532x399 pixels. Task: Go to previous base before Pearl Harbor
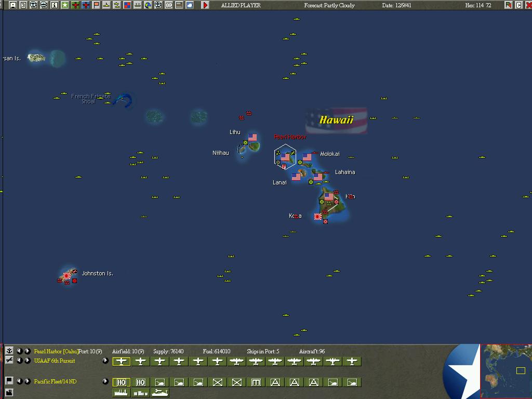(x=19, y=351)
